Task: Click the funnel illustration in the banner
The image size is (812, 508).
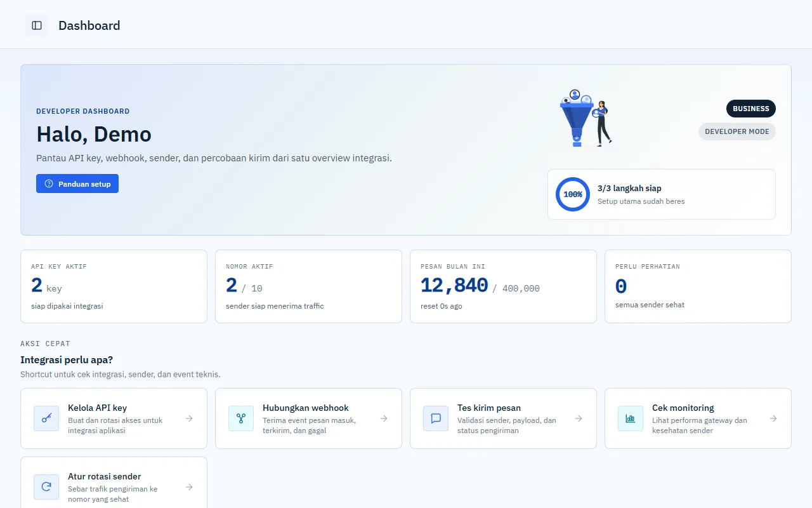Action: tap(586, 118)
